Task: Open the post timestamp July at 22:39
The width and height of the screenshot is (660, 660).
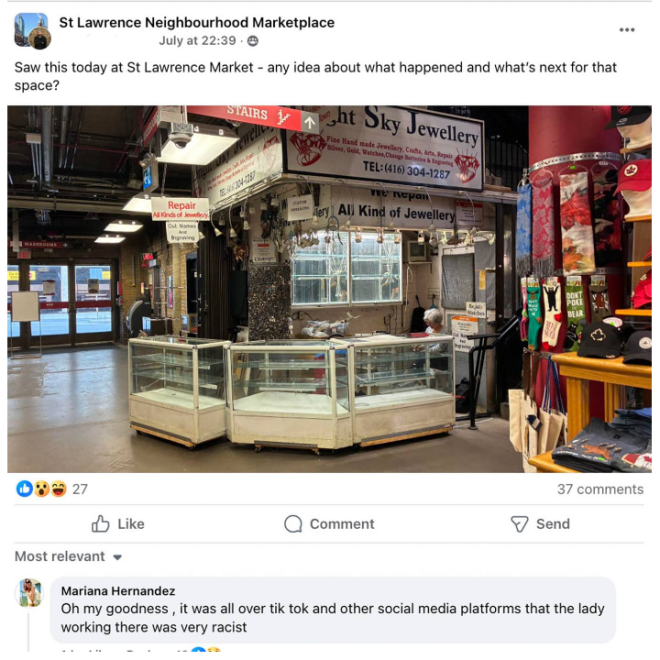Action: [197, 41]
